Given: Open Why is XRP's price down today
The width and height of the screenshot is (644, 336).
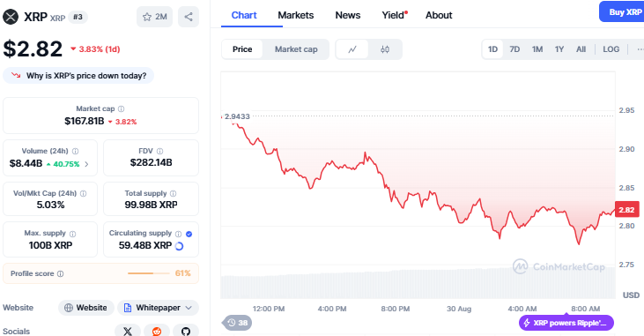Looking at the screenshot, I should click(78, 76).
